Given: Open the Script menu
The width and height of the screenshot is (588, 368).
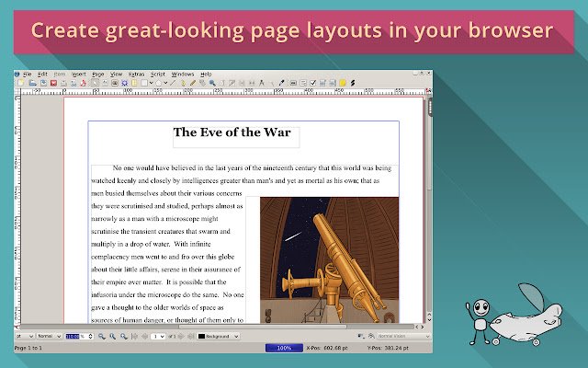Looking at the screenshot, I should pyautogui.click(x=158, y=75).
